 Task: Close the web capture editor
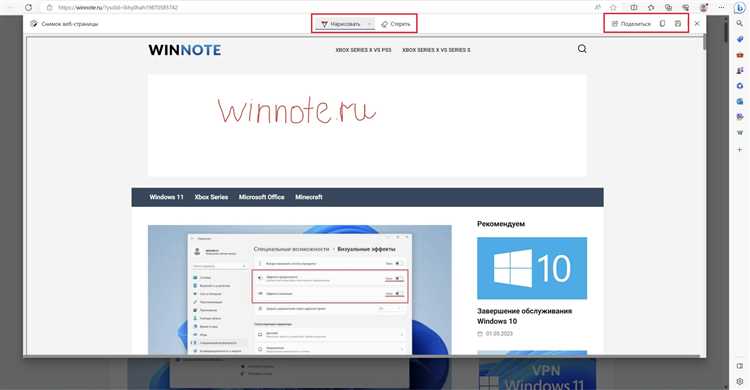tap(697, 23)
